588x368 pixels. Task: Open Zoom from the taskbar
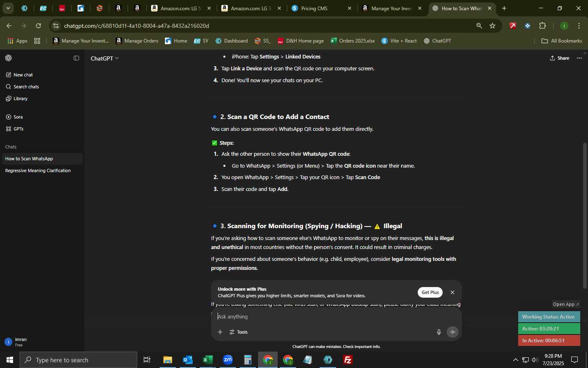228,360
